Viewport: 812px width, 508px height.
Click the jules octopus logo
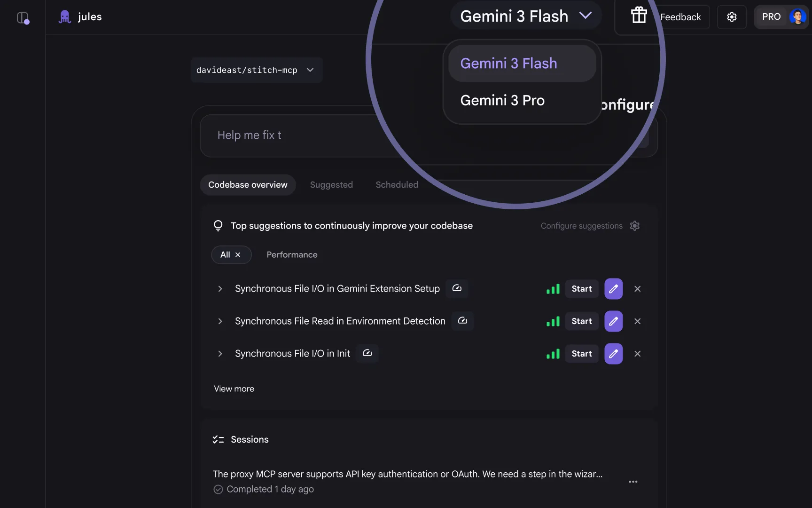[x=64, y=16]
